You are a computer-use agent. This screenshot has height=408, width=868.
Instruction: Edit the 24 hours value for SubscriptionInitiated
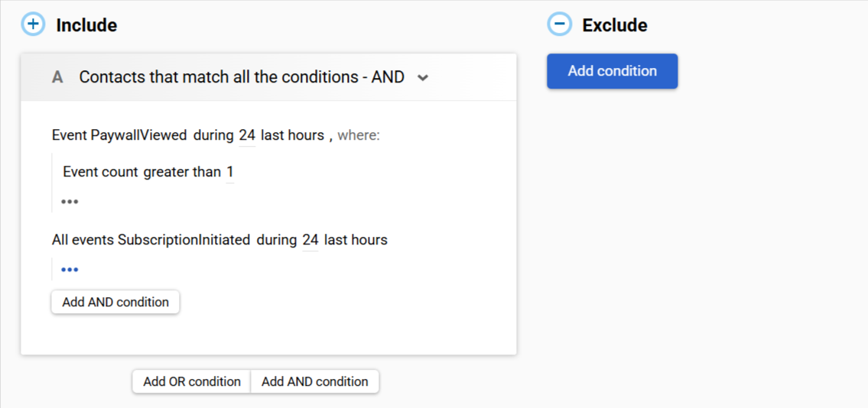310,240
